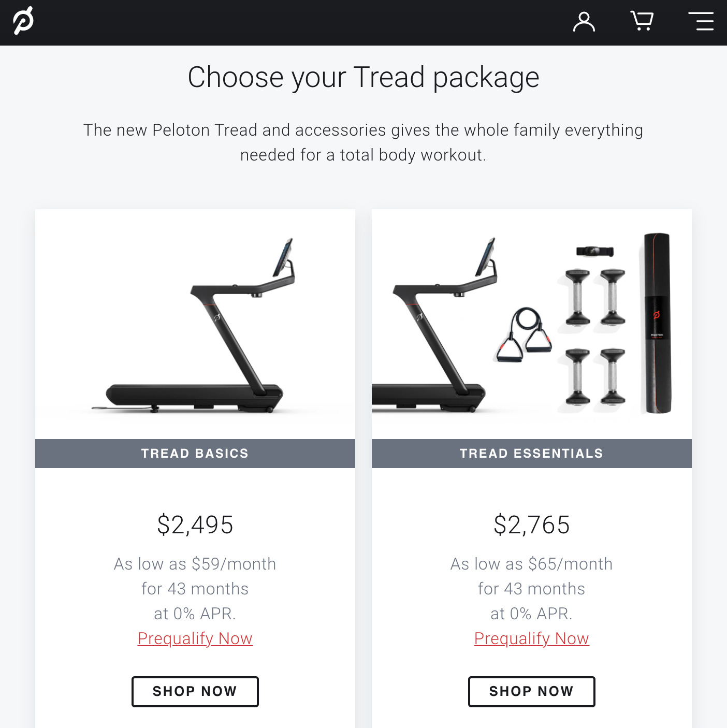Expand the hamburger navigation menu

click(701, 21)
